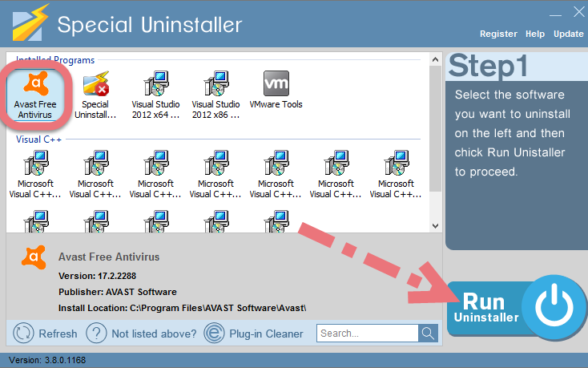Open the Help menu link
This screenshot has width=588, height=368.
pos(535,34)
